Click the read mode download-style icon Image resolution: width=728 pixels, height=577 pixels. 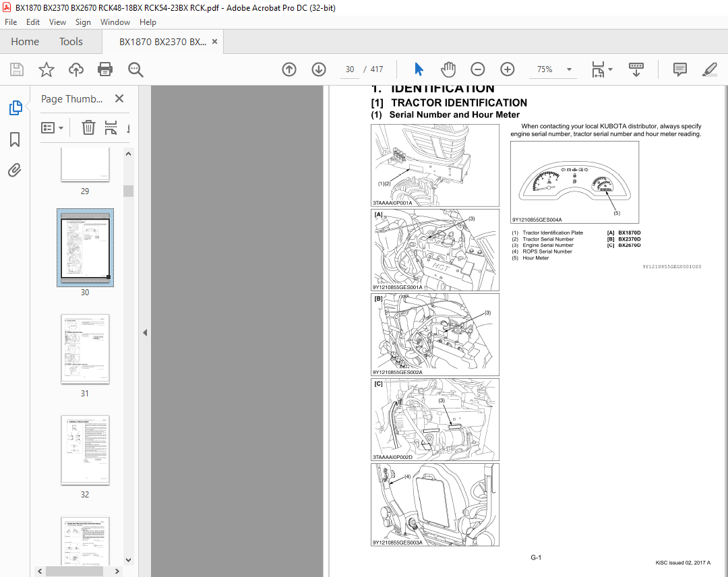636,69
